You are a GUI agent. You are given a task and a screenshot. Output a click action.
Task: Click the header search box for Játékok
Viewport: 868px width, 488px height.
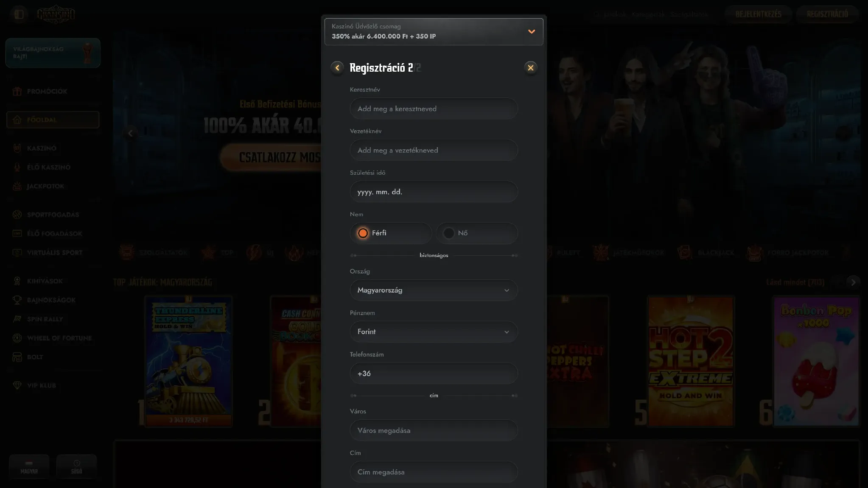click(x=651, y=14)
